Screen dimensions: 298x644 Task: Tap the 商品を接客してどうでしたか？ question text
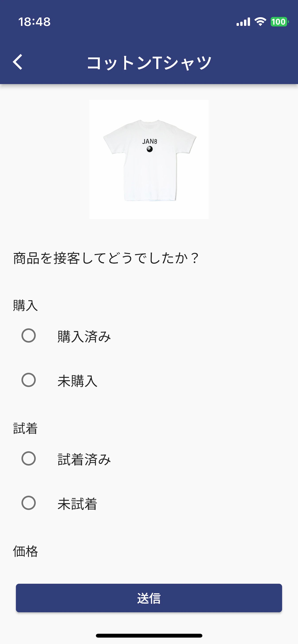106,258
